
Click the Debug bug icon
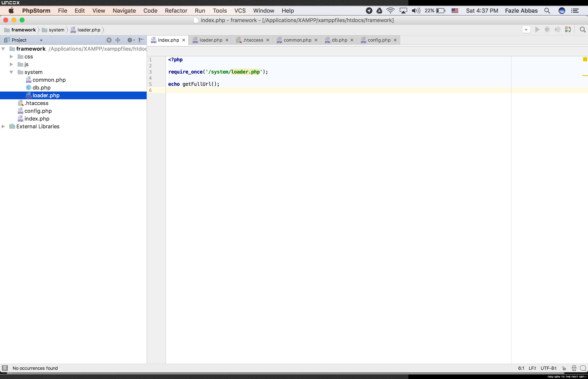tap(547, 30)
